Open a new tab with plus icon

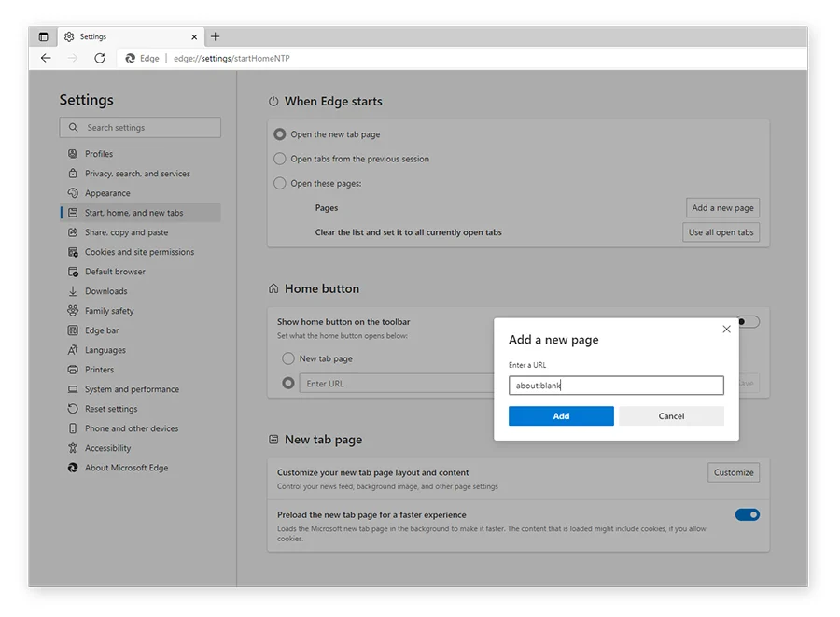coord(215,36)
